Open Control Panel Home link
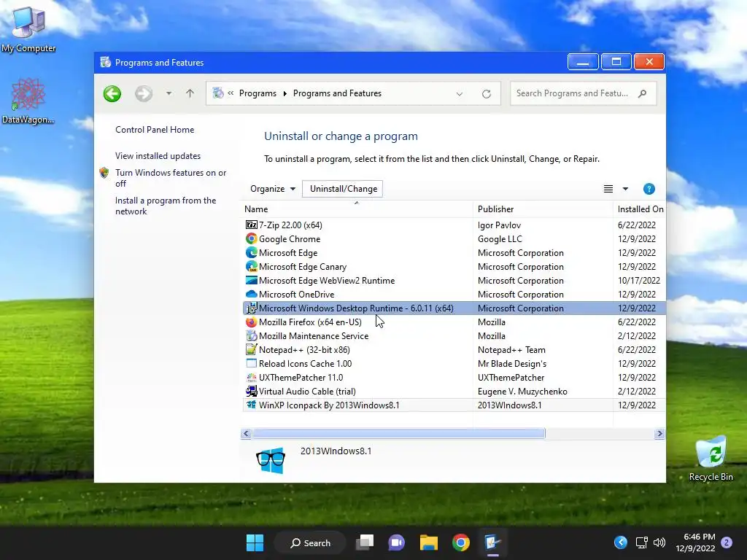 click(155, 130)
